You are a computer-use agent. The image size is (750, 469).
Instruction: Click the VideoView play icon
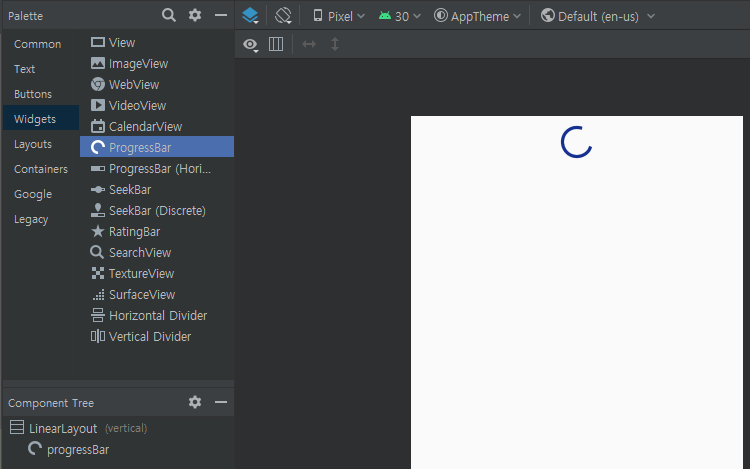click(98, 105)
